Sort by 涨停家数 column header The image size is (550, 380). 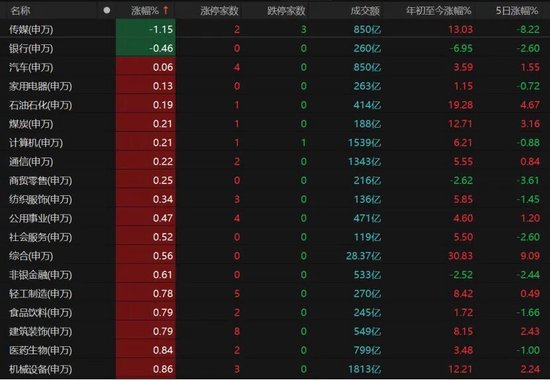click(x=220, y=11)
